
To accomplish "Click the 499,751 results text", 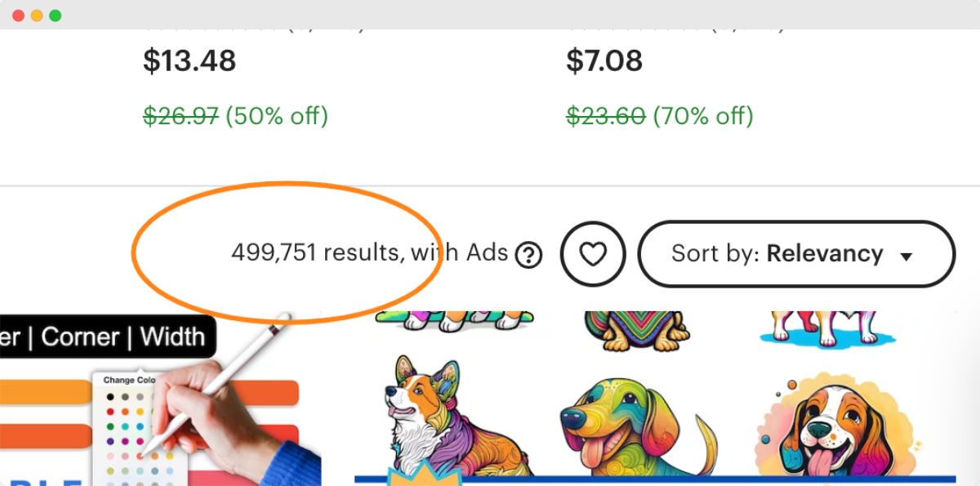I will coord(317,253).
